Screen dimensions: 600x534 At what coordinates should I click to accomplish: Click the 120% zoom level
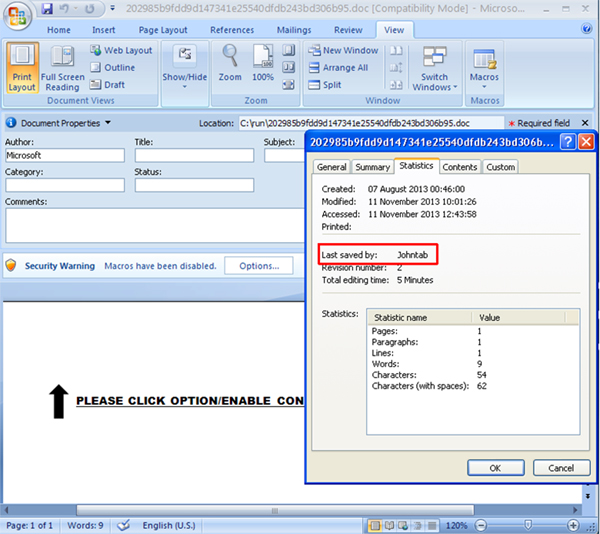point(456,526)
